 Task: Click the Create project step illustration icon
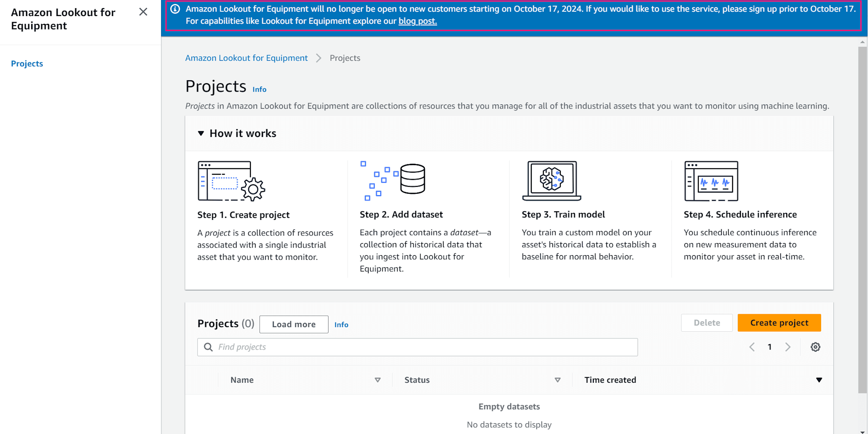(x=231, y=181)
